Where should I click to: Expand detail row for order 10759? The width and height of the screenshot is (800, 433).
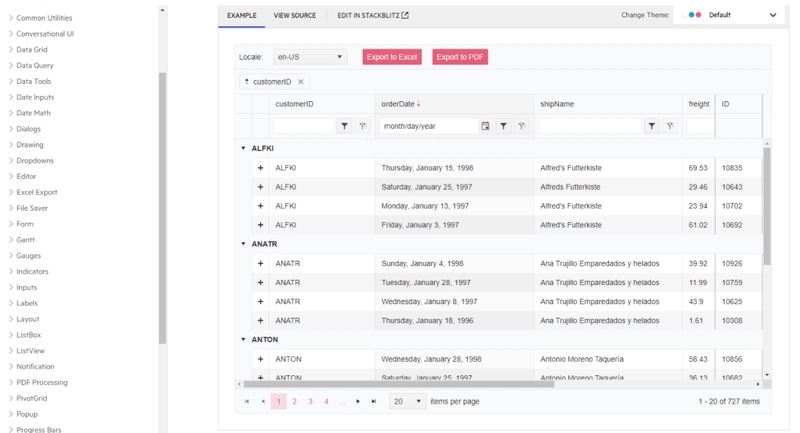(260, 283)
